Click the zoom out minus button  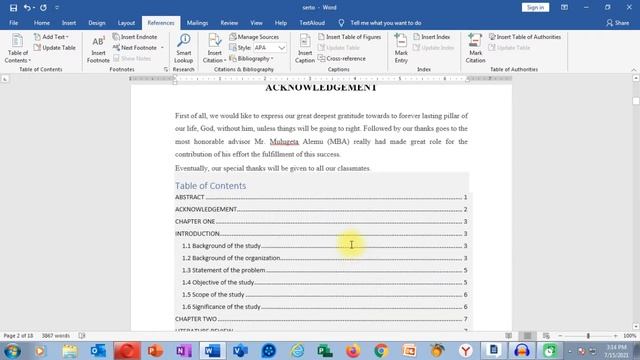[560, 336]
